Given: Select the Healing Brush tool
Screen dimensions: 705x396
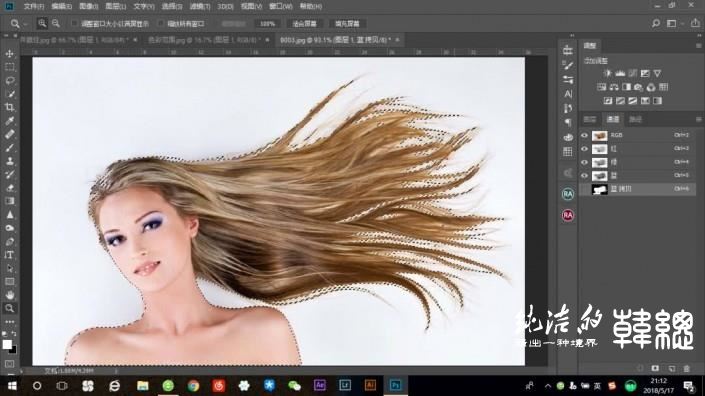Looking at the screenshot, I should [x=9, y=134].
